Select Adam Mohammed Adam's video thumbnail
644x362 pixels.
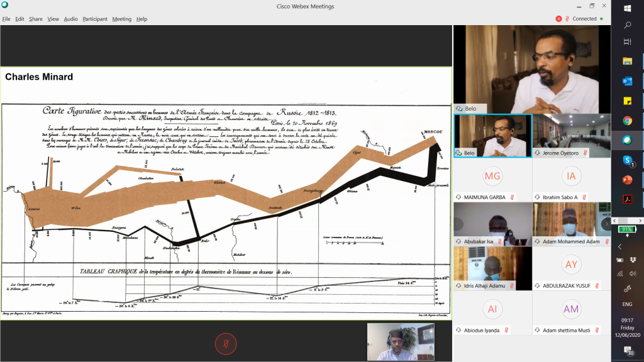(571, 224)
